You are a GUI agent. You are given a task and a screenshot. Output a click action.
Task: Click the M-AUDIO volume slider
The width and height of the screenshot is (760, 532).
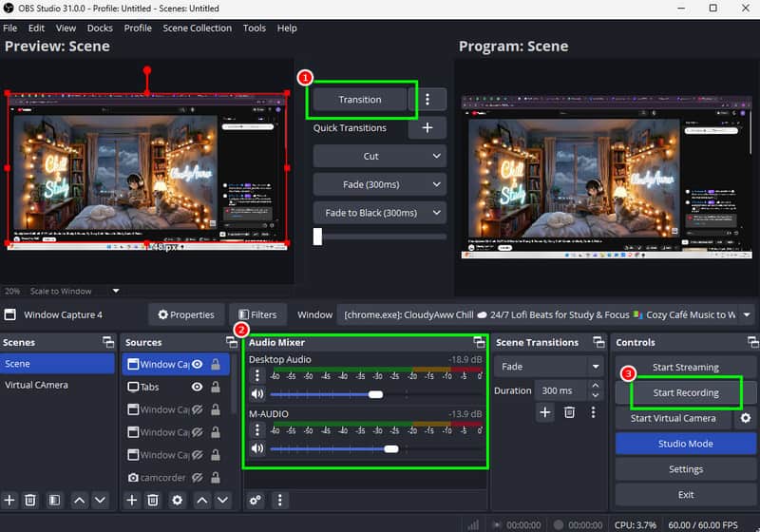376,448
